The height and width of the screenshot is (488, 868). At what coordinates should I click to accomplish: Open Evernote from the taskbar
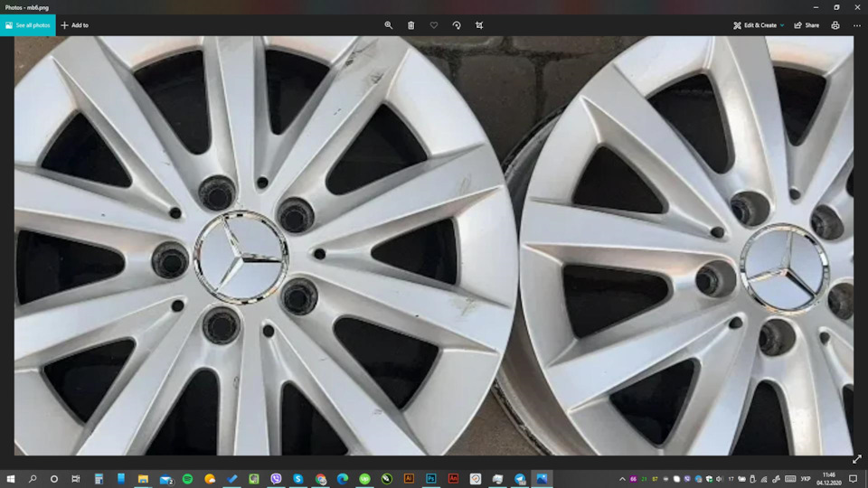pos(254,479)
